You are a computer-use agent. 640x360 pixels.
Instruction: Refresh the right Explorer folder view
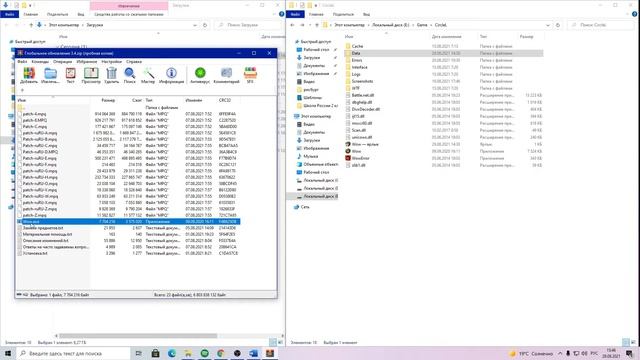(x=558, y=25)
